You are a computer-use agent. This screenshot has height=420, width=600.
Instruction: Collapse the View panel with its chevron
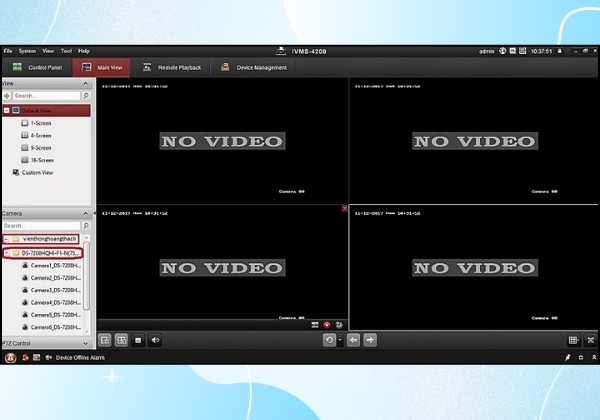pyautogui.click(x=85, y=83)
